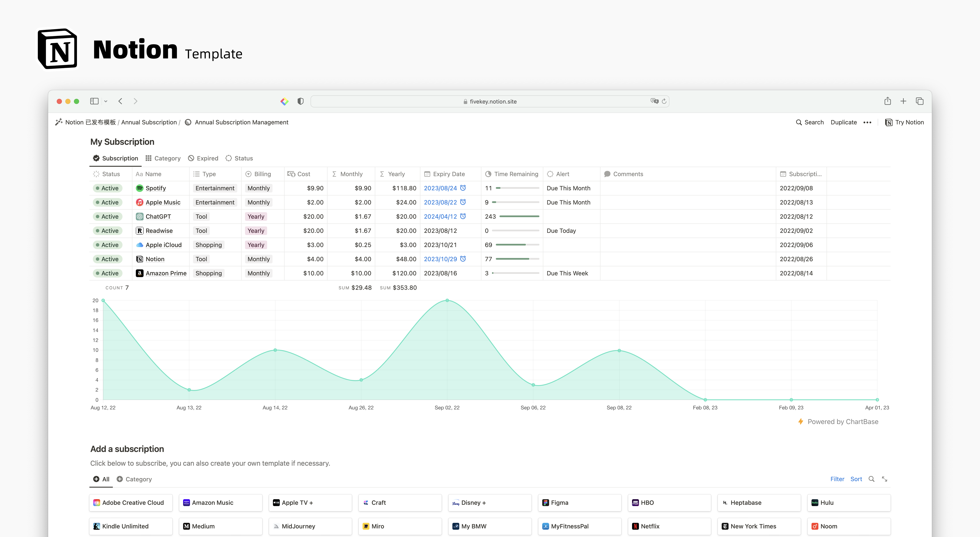The height and width of the screenshot is (537, 980).
Task: Click the fivekey.notion.site address bar
Action: click(x=490, y=101)
